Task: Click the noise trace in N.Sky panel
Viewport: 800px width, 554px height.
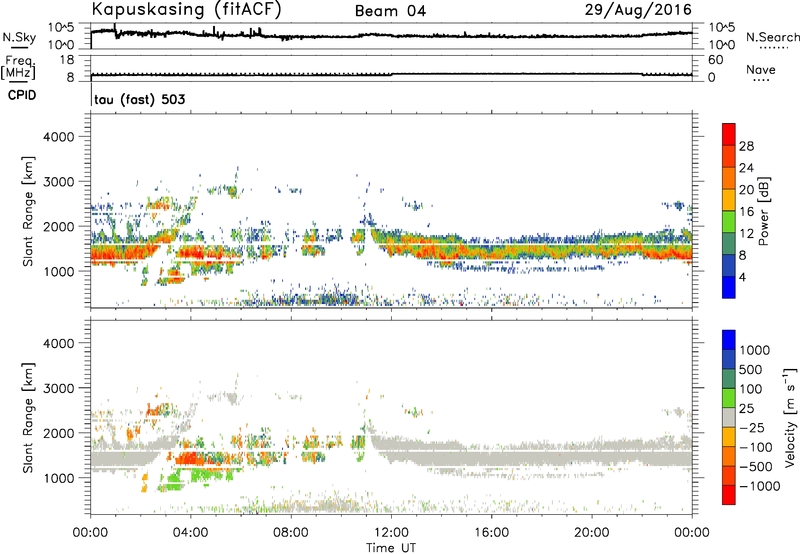Action: pos(391,35)
